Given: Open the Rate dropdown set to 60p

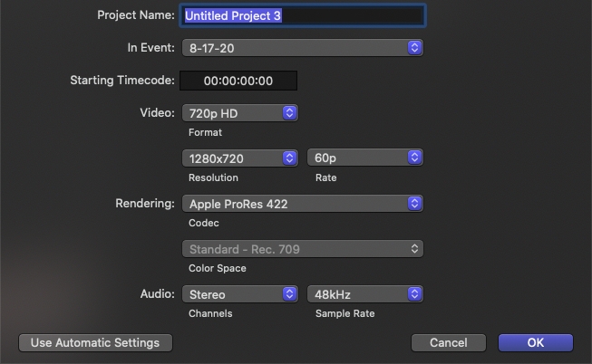Looking at the screenshot, I should click(x=364, y=158).
